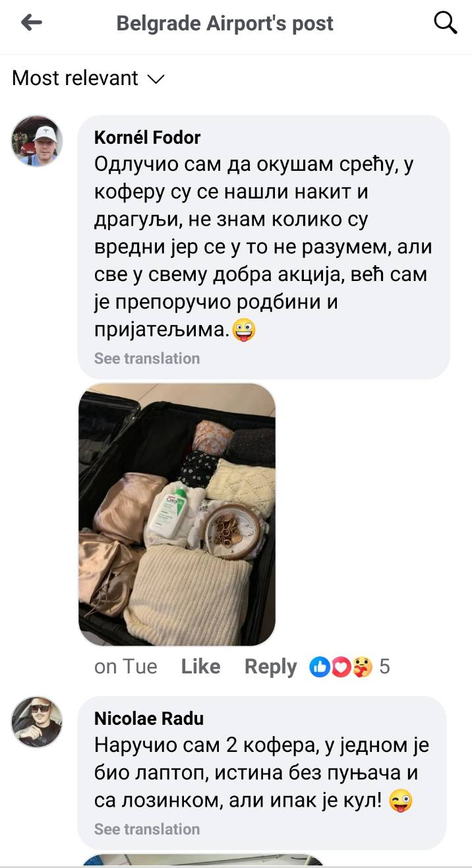Viewport: 472px width, 868px height.
Task: Open search with magnifier icon
Action: click(446, 23)
